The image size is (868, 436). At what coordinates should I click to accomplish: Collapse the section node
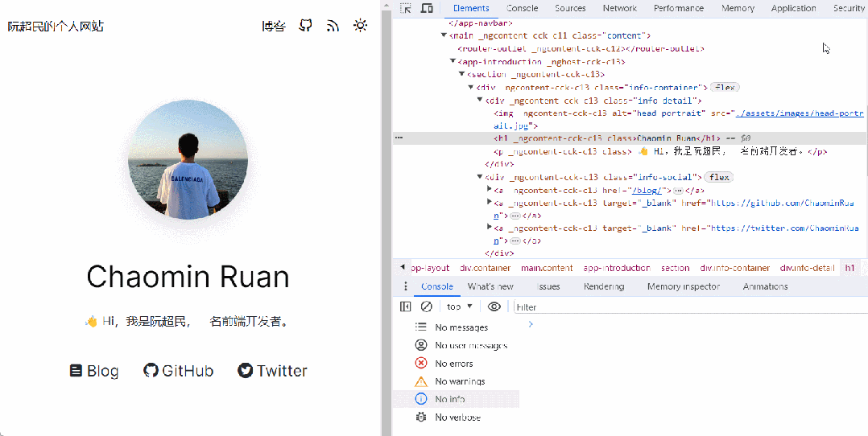[x=461, y=74]
